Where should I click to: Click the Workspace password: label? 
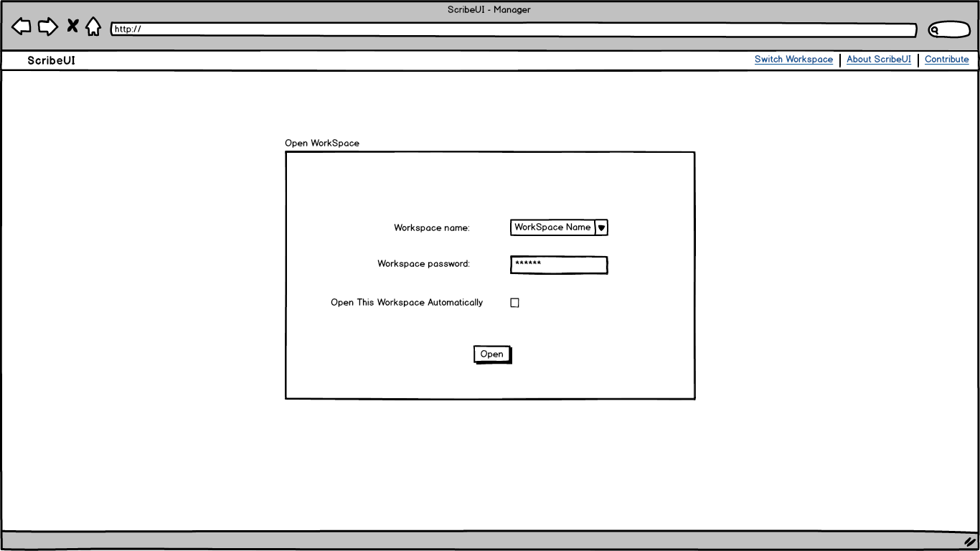pos(423,264)
